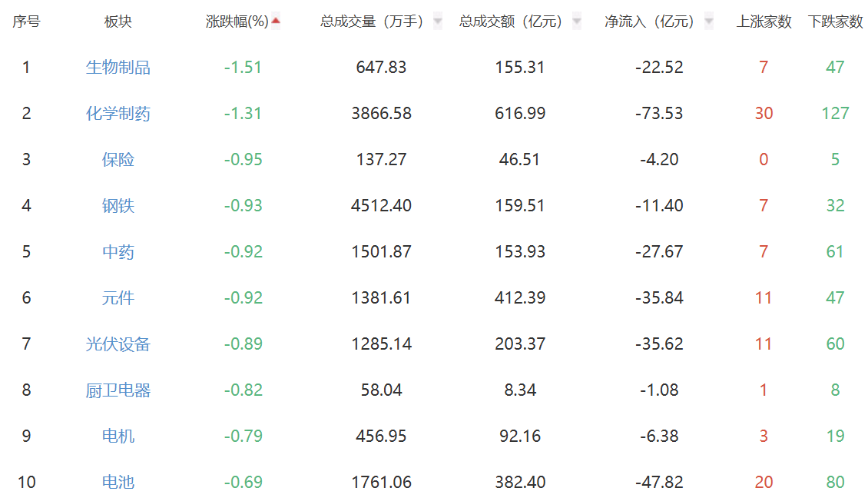The image size is (868, 498).
Task: Select the 涨跌幅(%) column header text
Action: point(237,22)
